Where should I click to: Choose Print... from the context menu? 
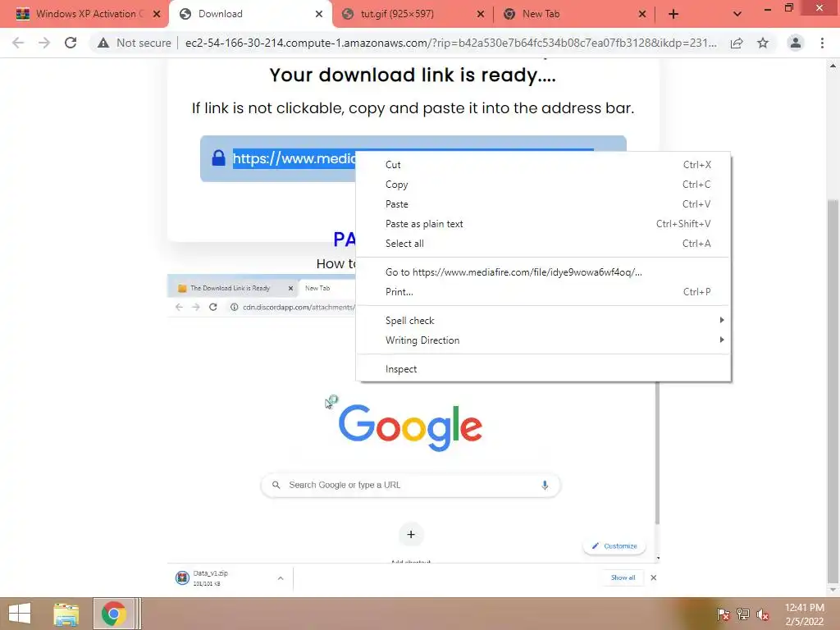pos(543,292)
